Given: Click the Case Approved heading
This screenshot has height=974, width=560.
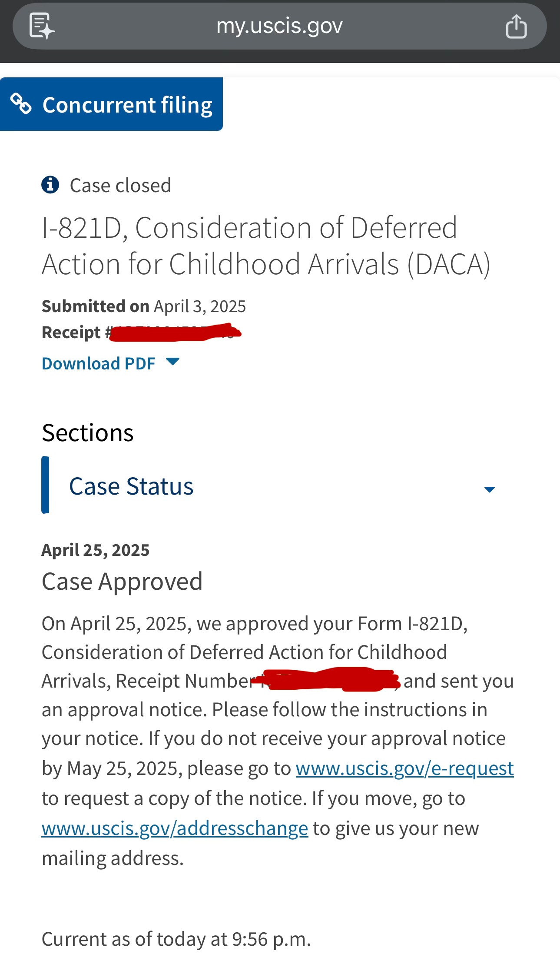Looking at the screenshot, I should point(122,582).
